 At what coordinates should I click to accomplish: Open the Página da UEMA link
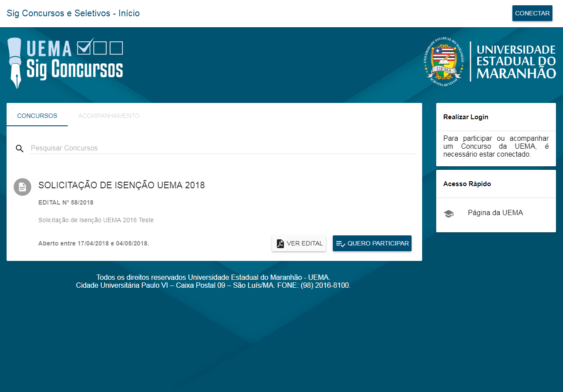tap(495, 213)
